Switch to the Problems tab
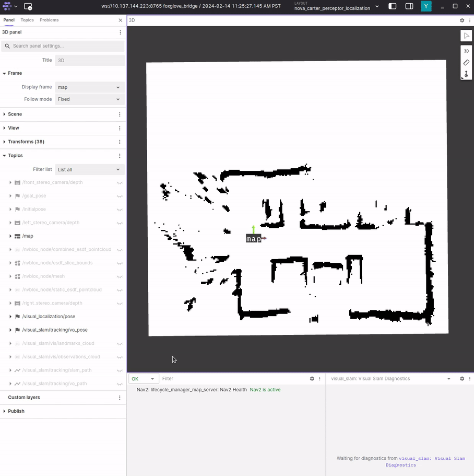The height and width of the screenshot is (476, 474). tap(49, 20)
